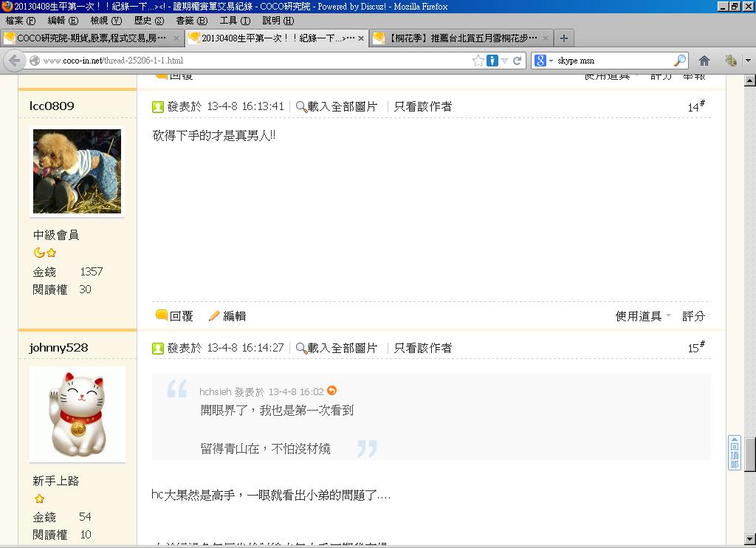Open the 15# post permalink
Viewport: 756px width, 548px height.
coord(695,347)
